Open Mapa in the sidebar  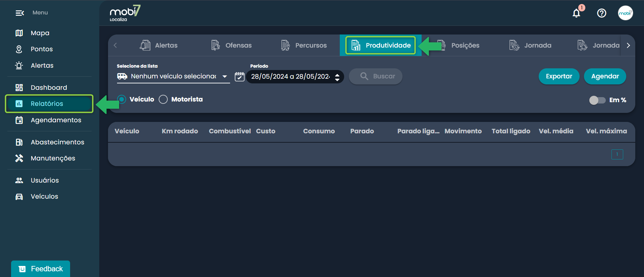tap(40, 33)
